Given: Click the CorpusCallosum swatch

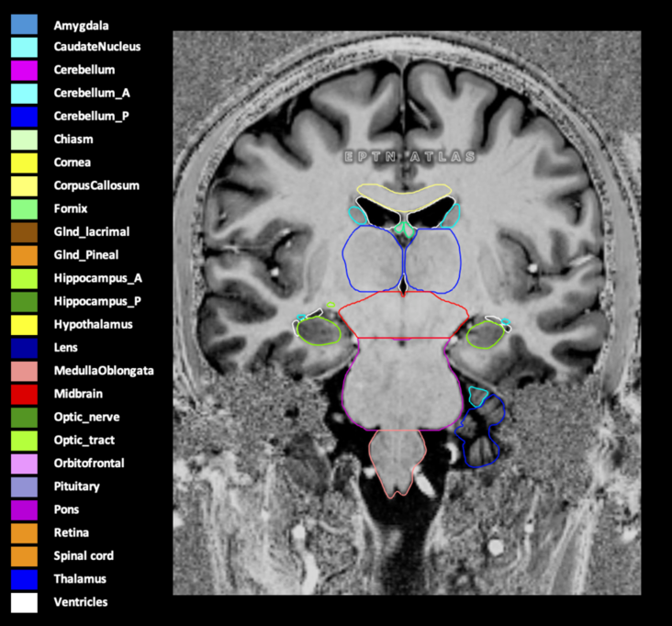Looking at the screenshot, I should (x=24, y=186).
